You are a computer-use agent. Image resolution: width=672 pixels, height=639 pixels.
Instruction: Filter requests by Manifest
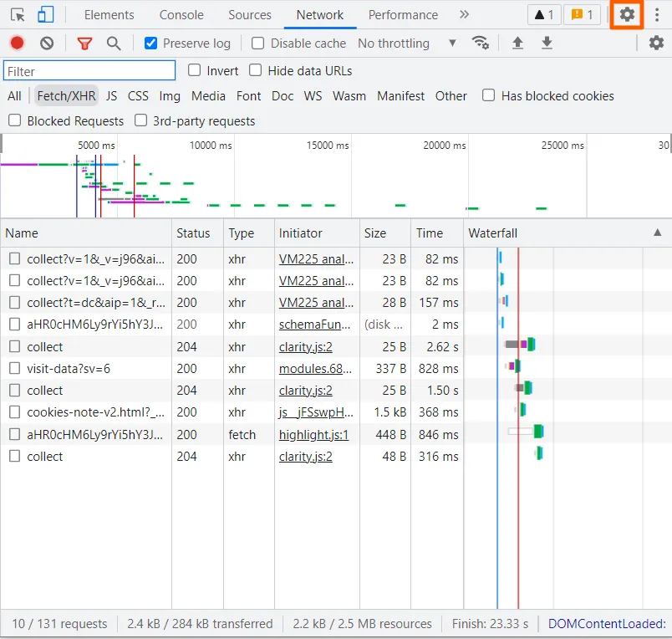(400, 96)
